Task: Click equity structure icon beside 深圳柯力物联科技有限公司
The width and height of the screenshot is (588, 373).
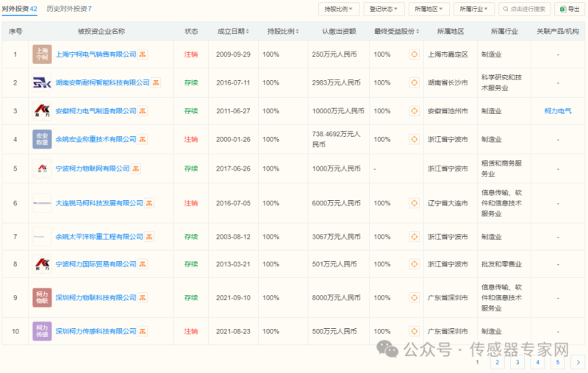Action: (143, 298)
